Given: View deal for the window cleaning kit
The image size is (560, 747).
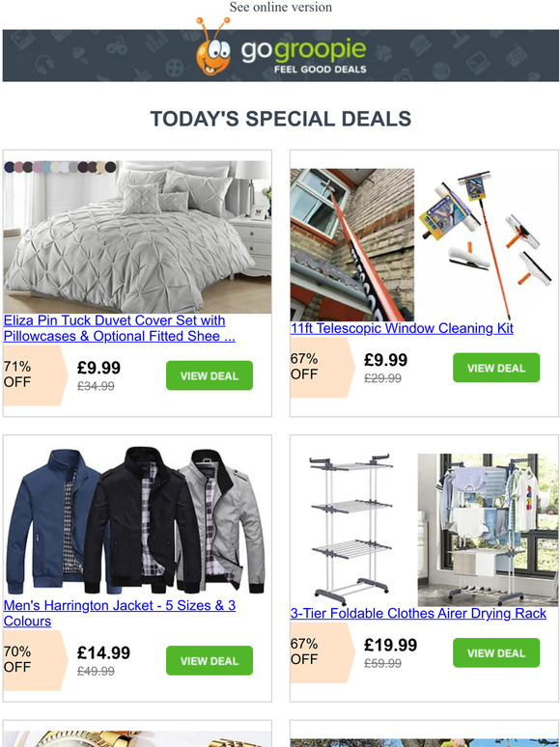Looking at the screenshot, I should (x=496, y=368).
